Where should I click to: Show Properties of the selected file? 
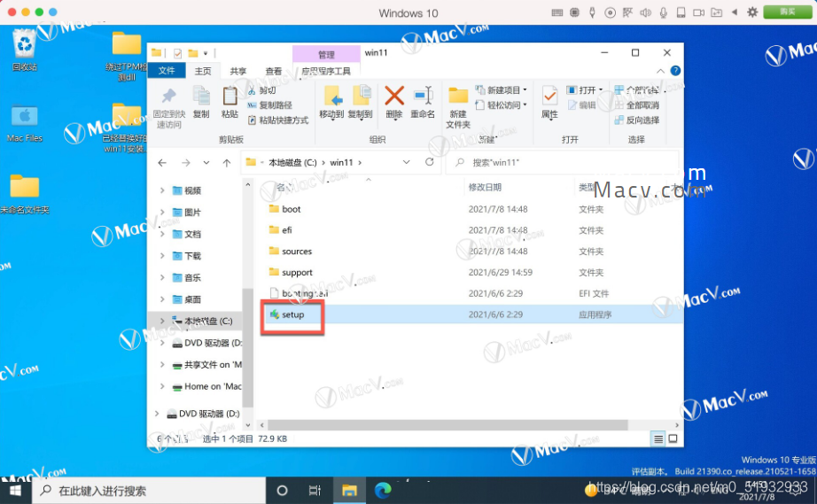tap(549, 103)
